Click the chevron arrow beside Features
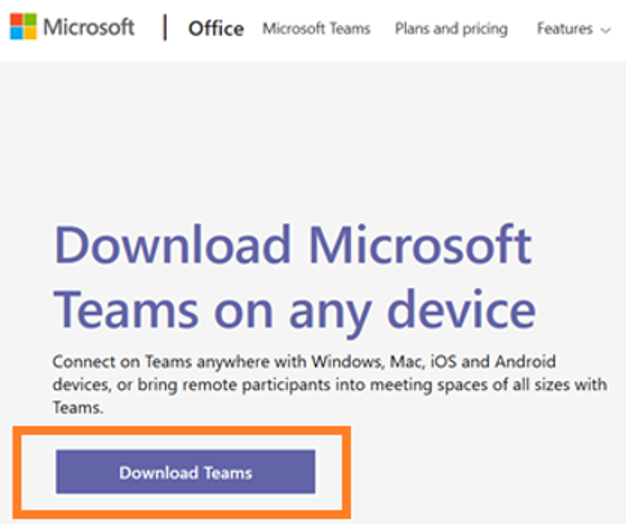626x524 pixels. tap(606, 30)
